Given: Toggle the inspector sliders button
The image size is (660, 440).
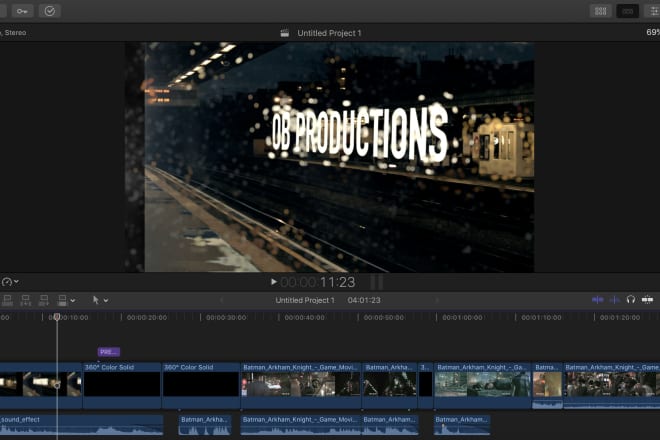Looking at the screenshot, I should click(654, 11).
